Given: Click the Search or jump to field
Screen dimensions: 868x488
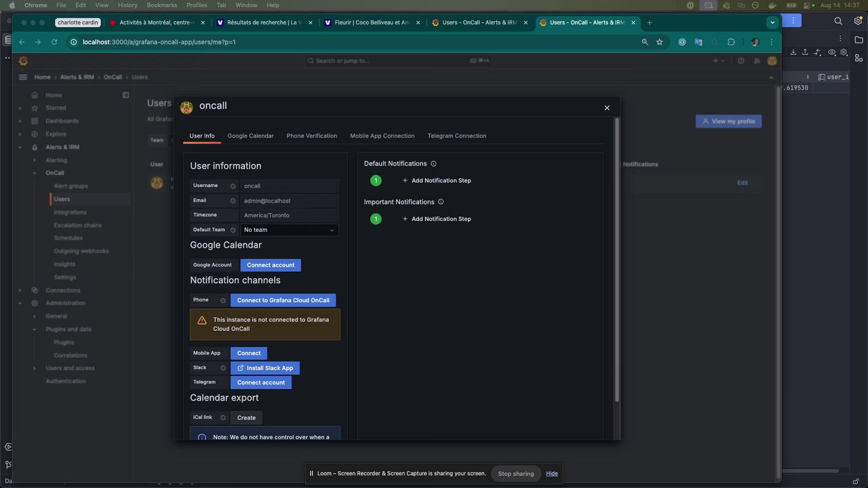Looking at the screenshot, I should [x=398, y=61].
